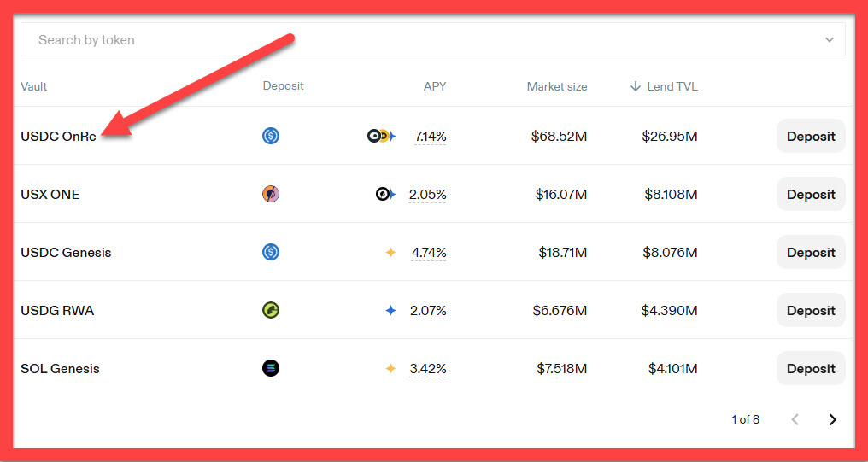Click $26.95M Lend TVL value

click(x=670, y=136)
